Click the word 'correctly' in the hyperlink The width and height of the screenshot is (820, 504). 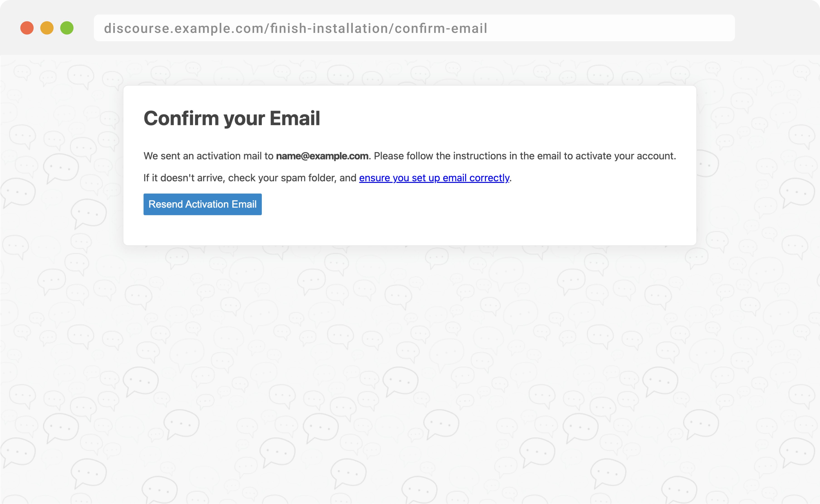pos(489,178)
